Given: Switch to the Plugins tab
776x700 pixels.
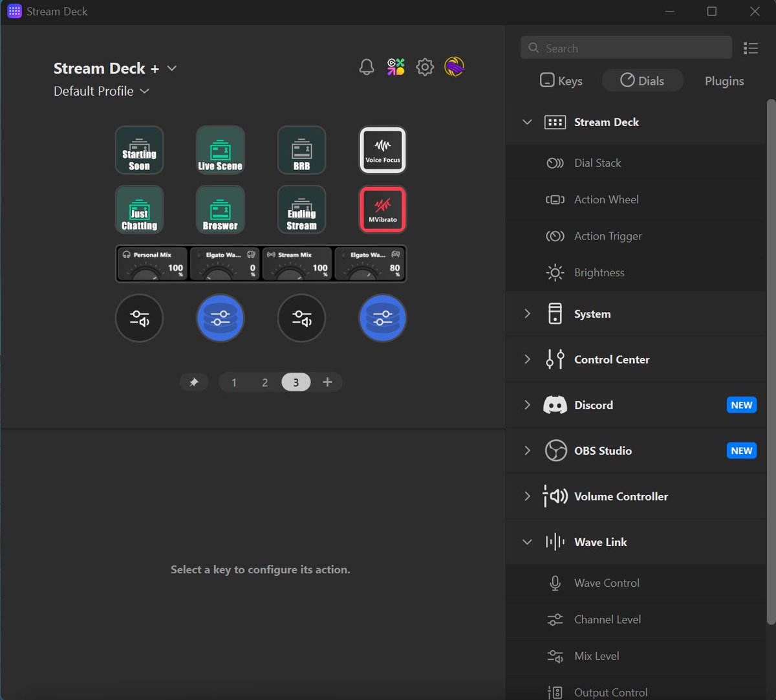Looking at the screenshot, I should 724,81.
